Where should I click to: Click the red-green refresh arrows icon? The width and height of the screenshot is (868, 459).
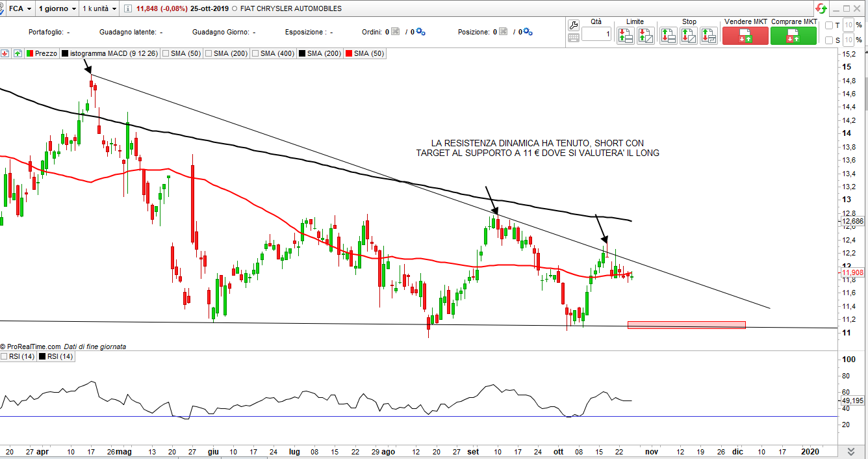pos(822,8)
